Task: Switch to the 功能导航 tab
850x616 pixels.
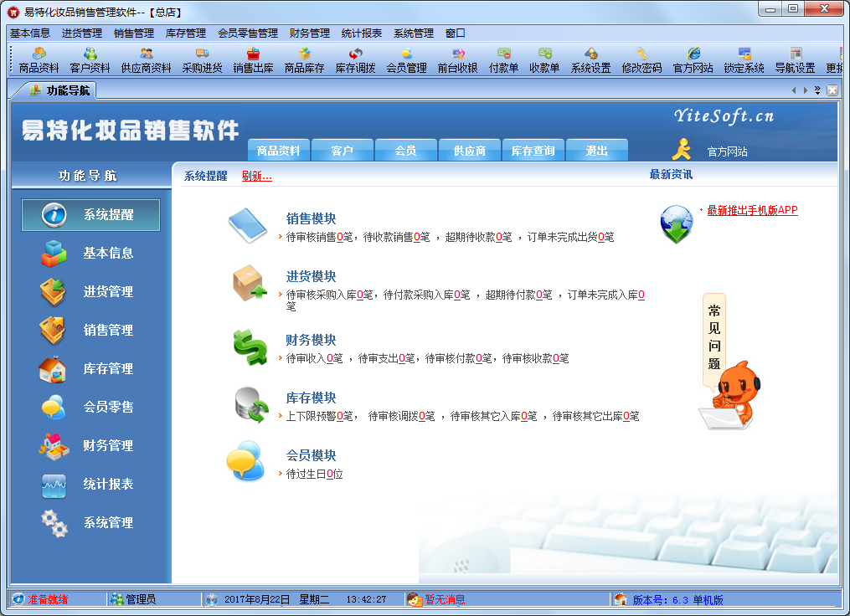Action: pyautogui.click(x=59, y=90)
